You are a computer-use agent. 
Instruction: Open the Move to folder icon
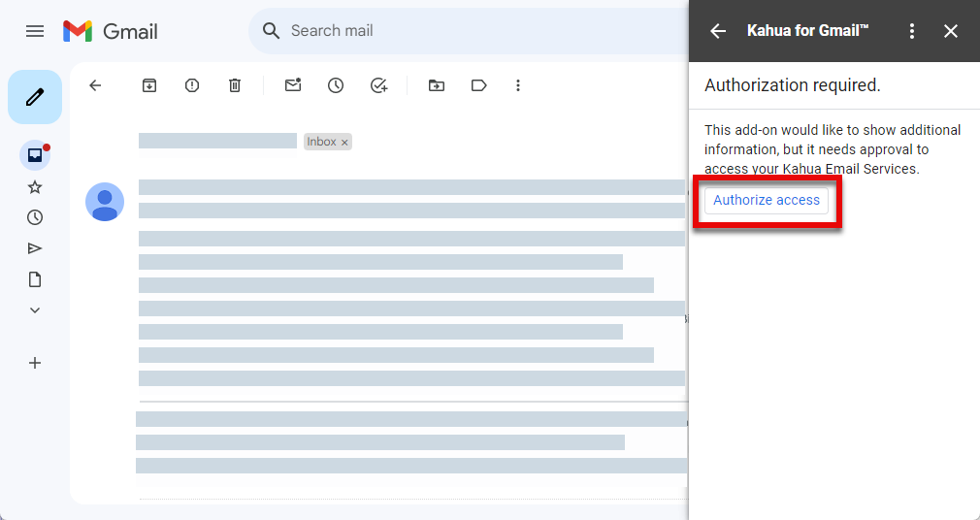[437, 85]
